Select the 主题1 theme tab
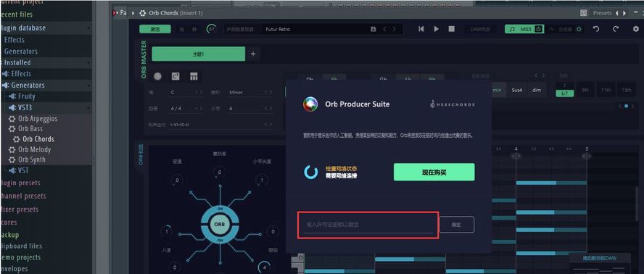Screen dimensions: 644x274 (x=199, y=54)
